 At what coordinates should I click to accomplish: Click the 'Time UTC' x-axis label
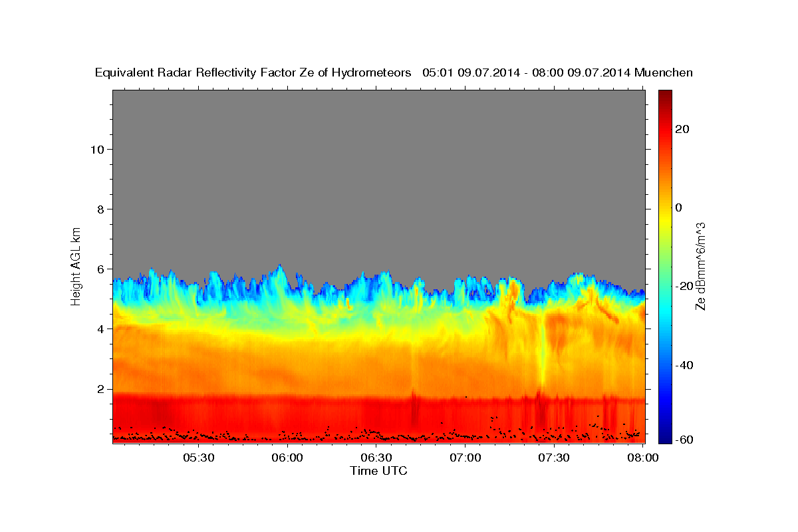[x=378, y=471]
